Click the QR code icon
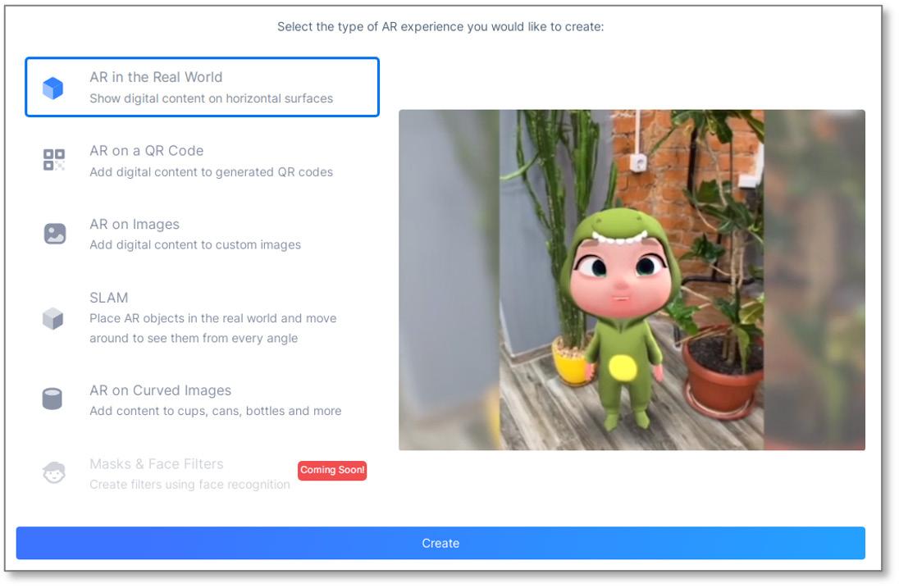This screenshot has height=588, width=899. click(54, 160)
